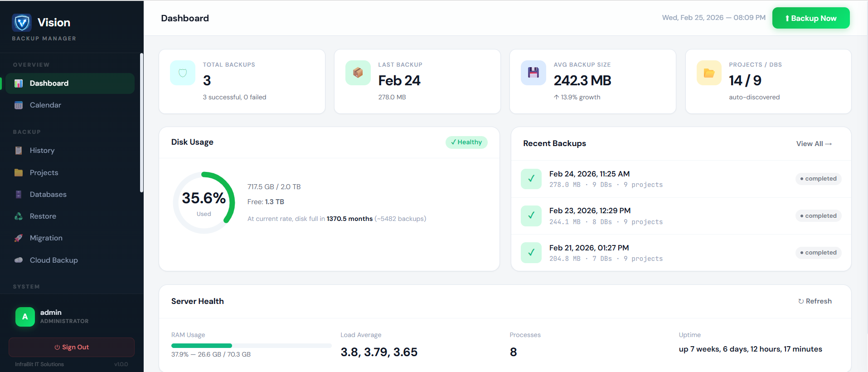The height and width of the screenshot is (372, 868).
Task: Click the uptime value text
Action: [751, 349]
